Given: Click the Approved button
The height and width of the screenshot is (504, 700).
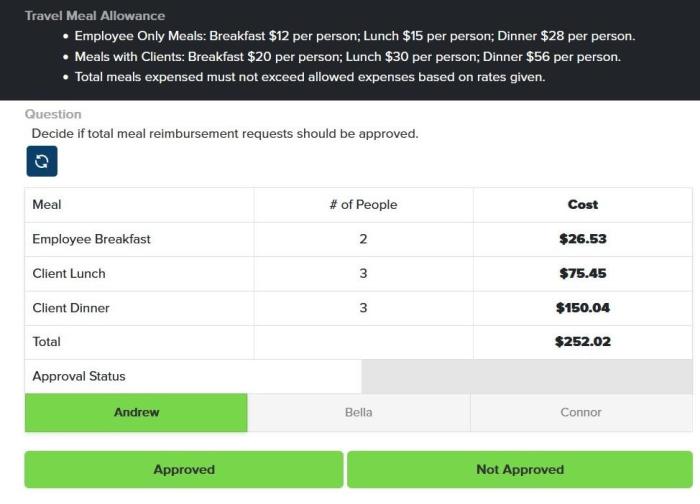Looking at the screenshot, I should click(184, 470).
